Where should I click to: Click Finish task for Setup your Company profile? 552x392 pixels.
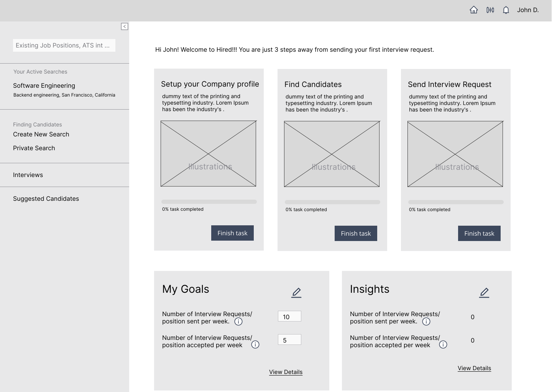232,233
